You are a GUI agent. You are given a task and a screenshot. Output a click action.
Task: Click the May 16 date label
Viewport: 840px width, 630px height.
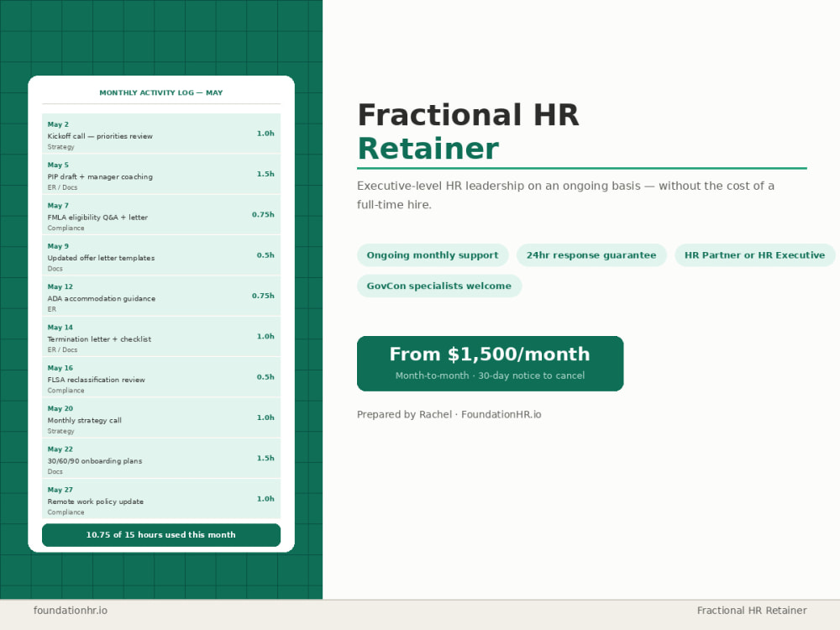tap(60, 368)
